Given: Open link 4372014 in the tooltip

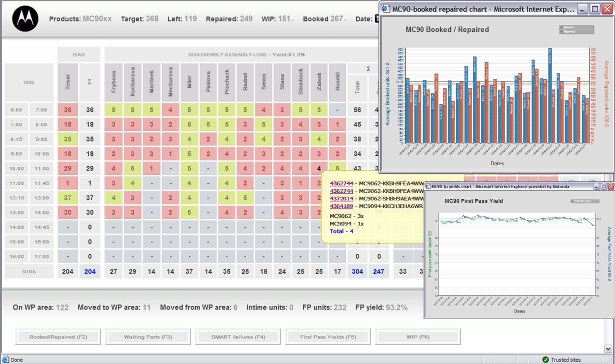Looking at the screenshot, I should click(x=341, y=199).
